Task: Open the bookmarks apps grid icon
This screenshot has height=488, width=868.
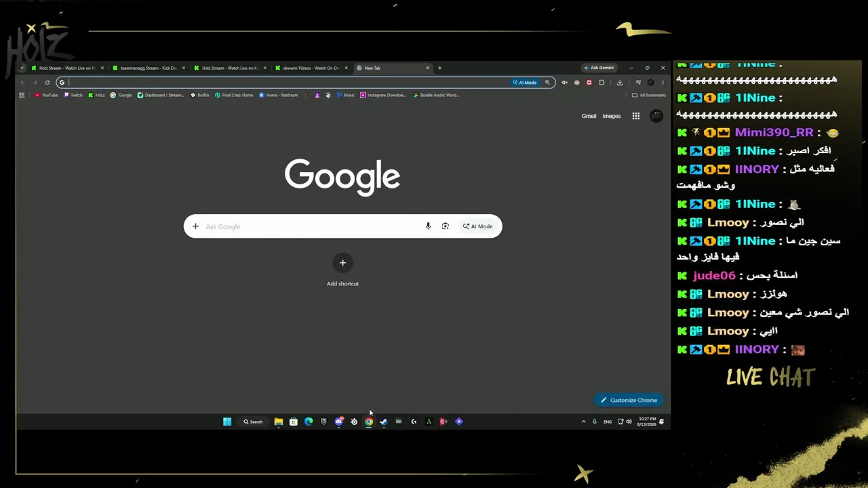Action: tap(22, 95)
